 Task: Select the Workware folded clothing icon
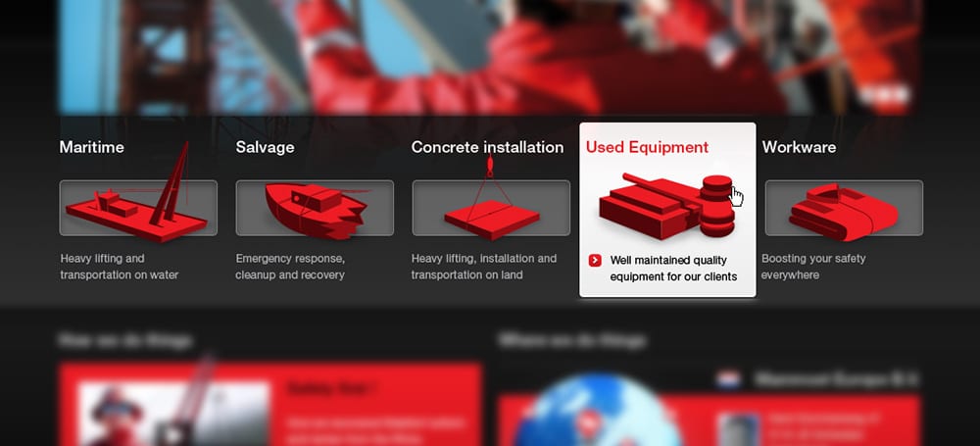844,210
